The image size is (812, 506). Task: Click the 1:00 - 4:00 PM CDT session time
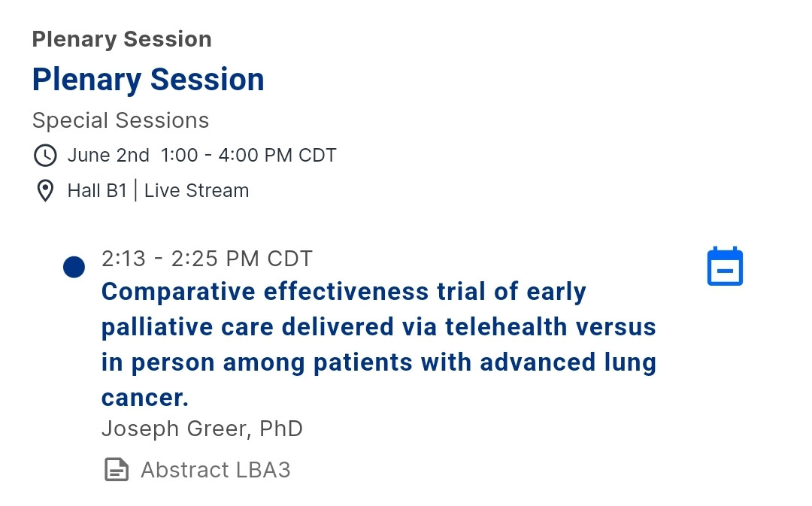click(248, 156)
